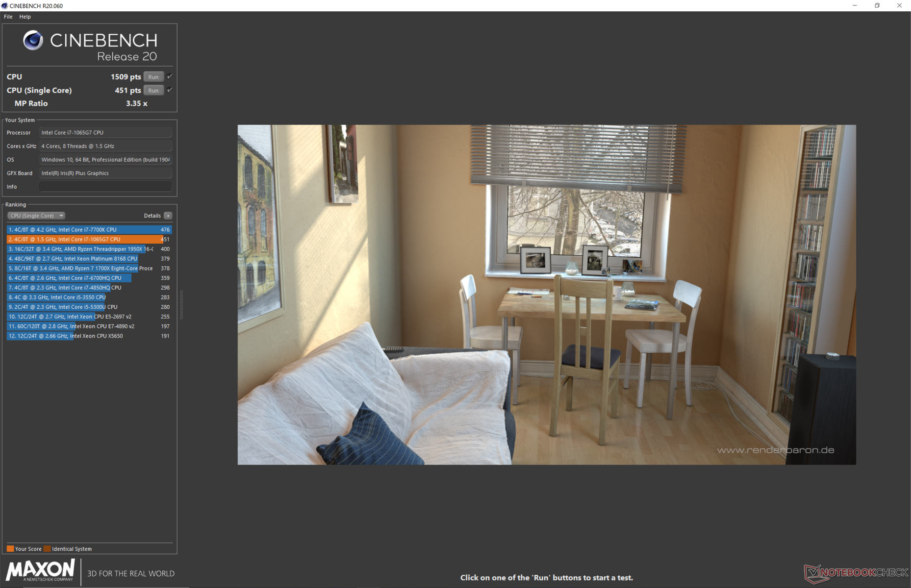Viewport: 911px width, 588px height.
Task: Select ranking row Intel Xeon CPU E7-4890 v2
Action: (89, 326)
